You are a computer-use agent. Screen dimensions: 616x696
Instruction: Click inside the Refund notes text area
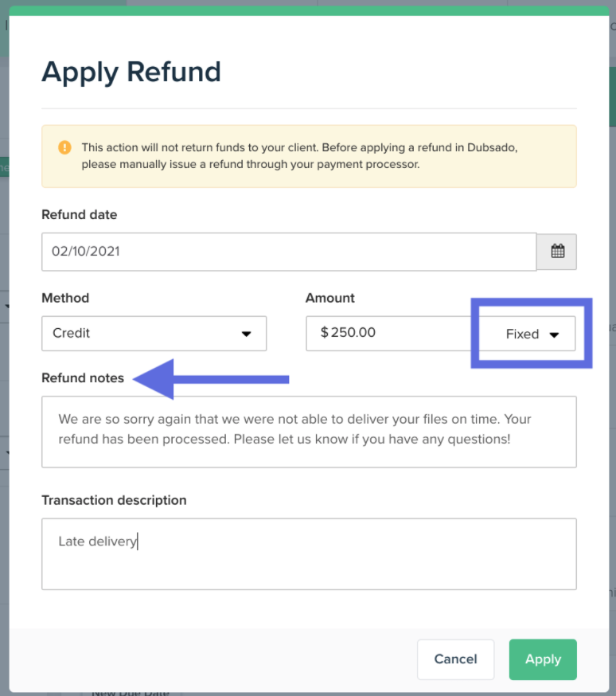click(309, 430)
